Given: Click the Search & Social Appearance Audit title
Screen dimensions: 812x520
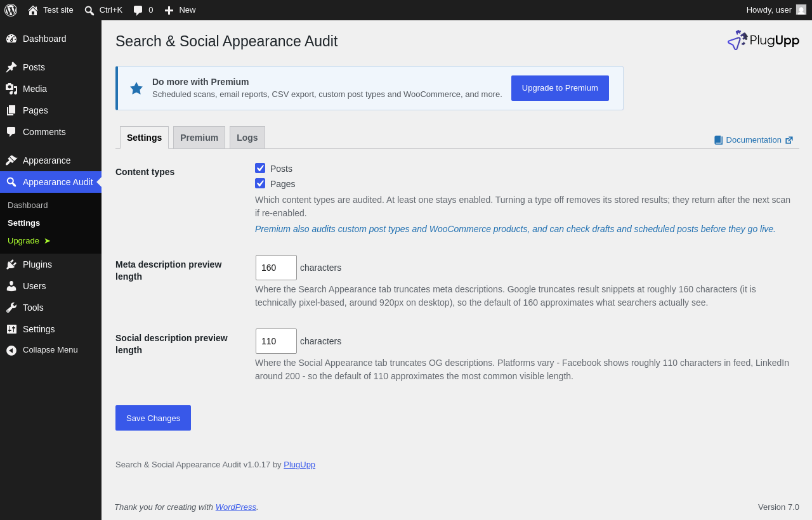Looking at the screenshot, I should click(x=226, y=41).
